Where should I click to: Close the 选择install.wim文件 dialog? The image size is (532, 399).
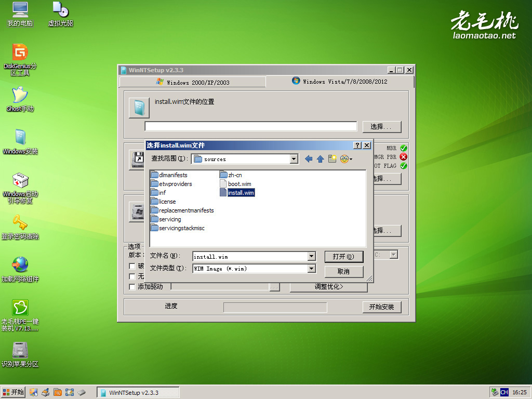pyautogui.click(x=367, y=145)
